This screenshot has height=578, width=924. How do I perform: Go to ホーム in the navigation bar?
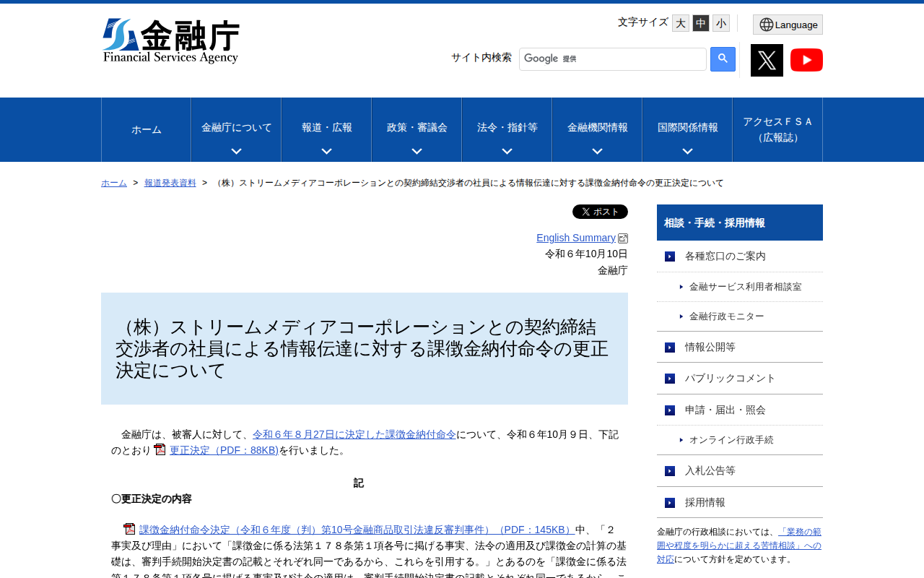point(147,130)
